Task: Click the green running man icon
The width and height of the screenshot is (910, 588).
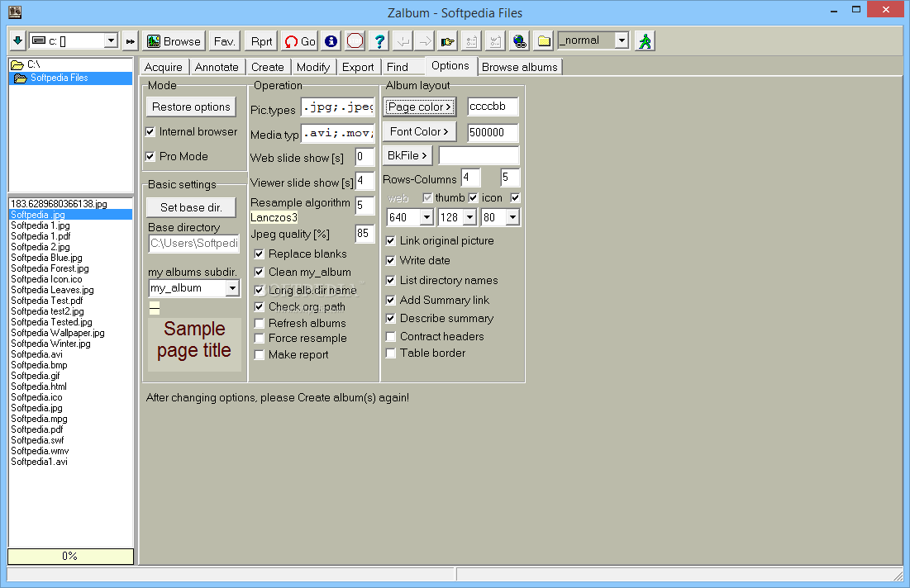Action: [x=645, y=41]
